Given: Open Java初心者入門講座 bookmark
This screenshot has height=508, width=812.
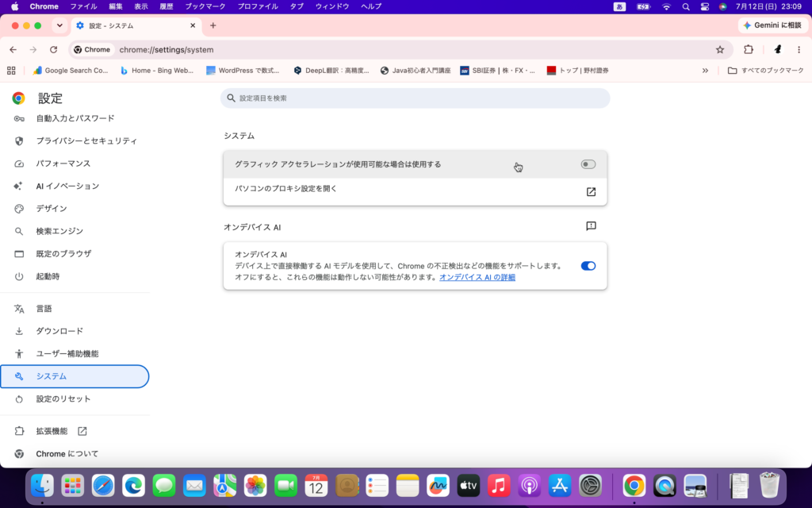Looking at the screenshot, I should (416, 71).
